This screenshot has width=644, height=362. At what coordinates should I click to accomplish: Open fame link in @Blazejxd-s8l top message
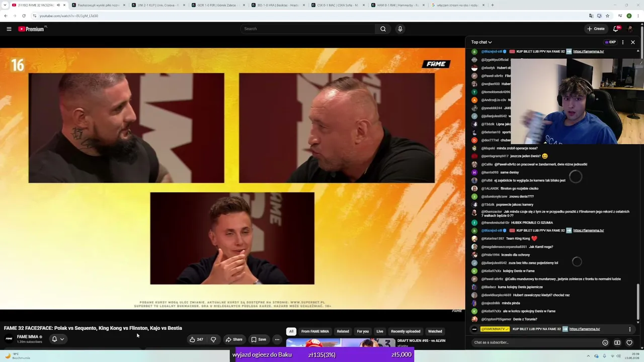[588, 52]
